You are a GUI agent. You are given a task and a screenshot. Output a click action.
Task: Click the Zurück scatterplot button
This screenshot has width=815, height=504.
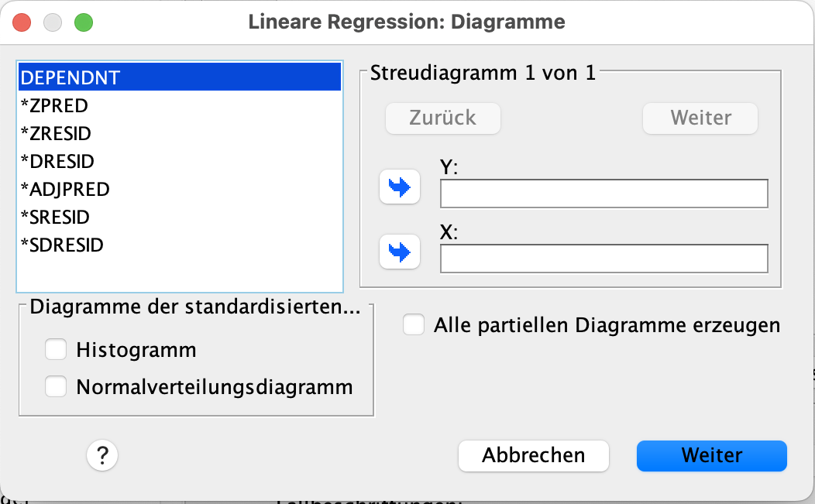coord(443,118)
